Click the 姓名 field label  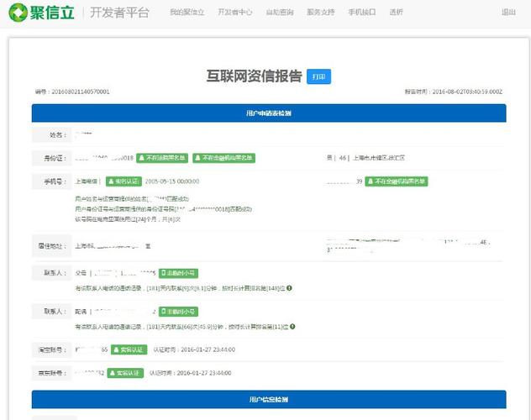[x=56, y=135]
